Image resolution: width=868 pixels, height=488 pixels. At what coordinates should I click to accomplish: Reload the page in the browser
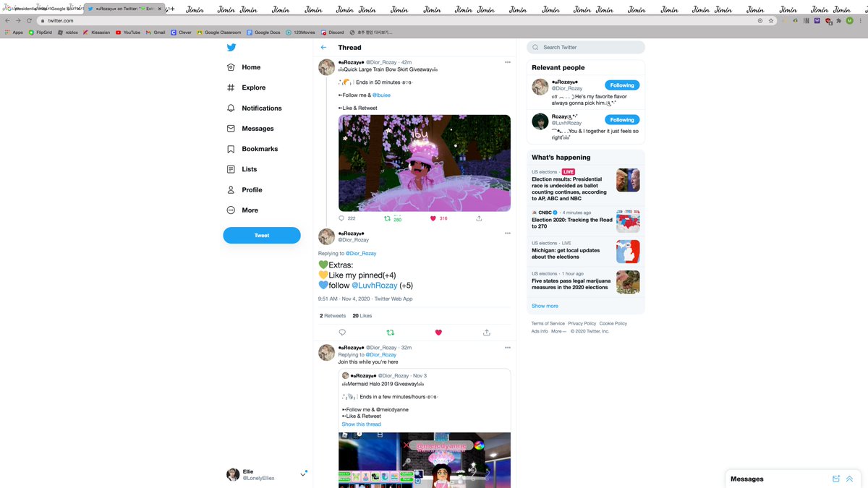29,21
